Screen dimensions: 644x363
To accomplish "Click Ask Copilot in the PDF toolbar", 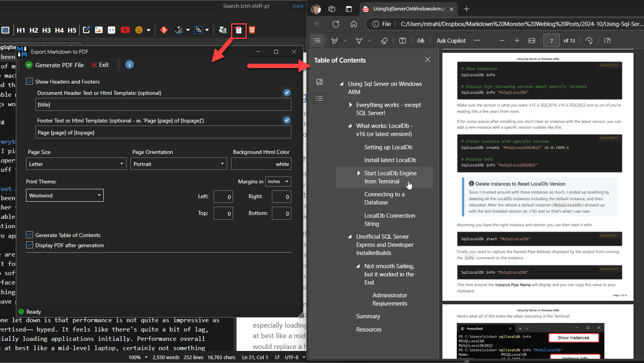I will point(451,40).
